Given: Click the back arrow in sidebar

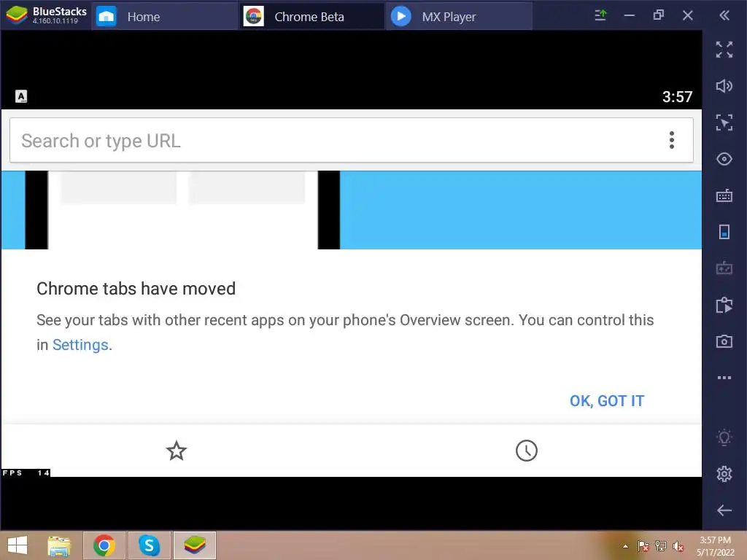Looking at the screenshot, I should (x=724, y=510).
